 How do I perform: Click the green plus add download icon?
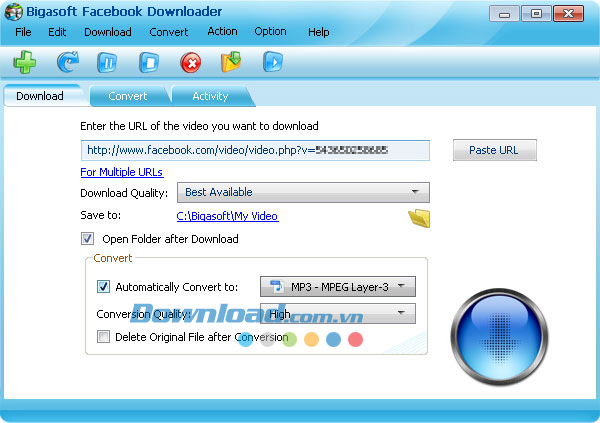coord(25,62)
